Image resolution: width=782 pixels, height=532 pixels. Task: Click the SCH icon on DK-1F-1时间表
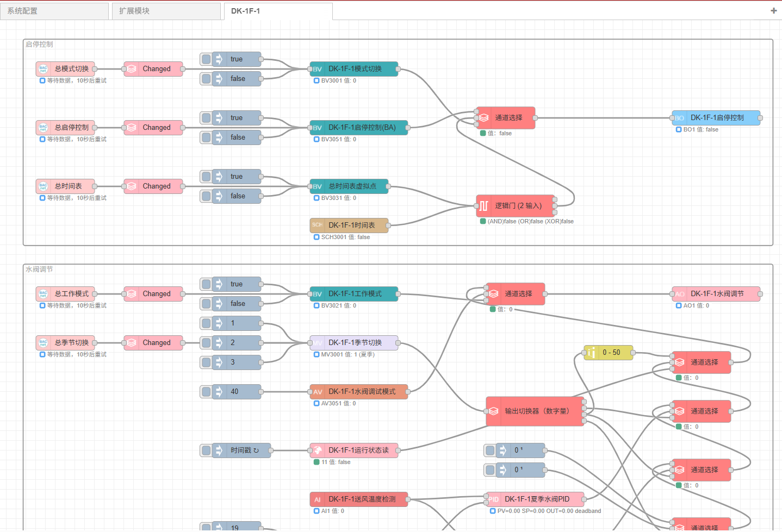pos(318,226)
